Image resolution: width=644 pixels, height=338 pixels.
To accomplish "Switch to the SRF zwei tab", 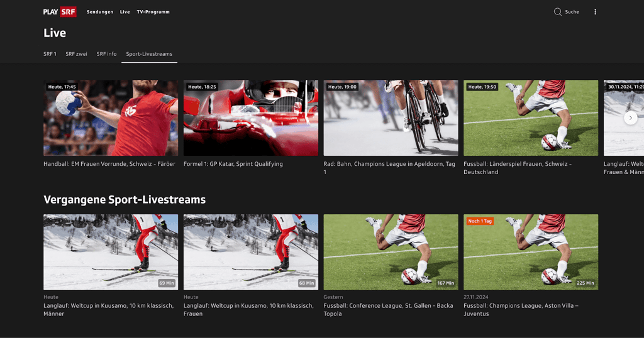I will pos(76,54).
